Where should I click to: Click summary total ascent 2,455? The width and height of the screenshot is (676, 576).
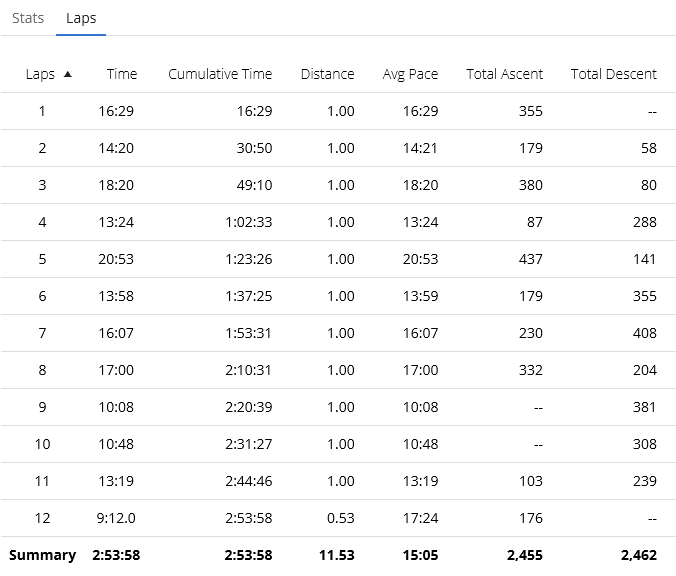[525, 555]
